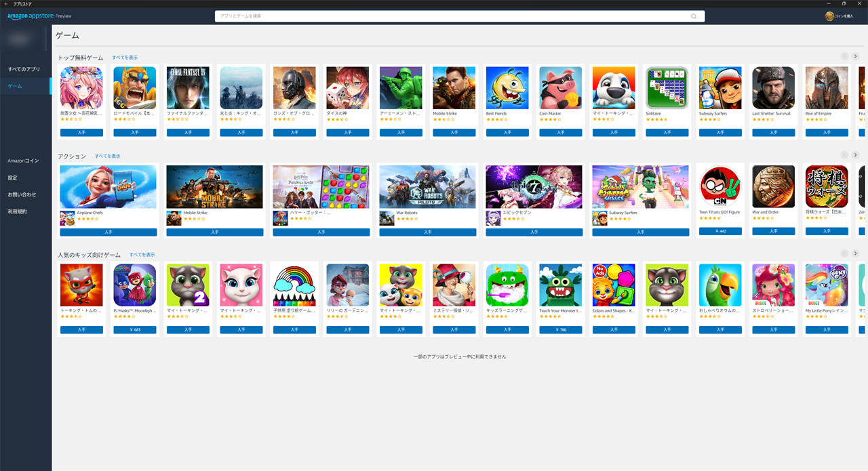Click the War and Order title text

click(x=766, y=212)
